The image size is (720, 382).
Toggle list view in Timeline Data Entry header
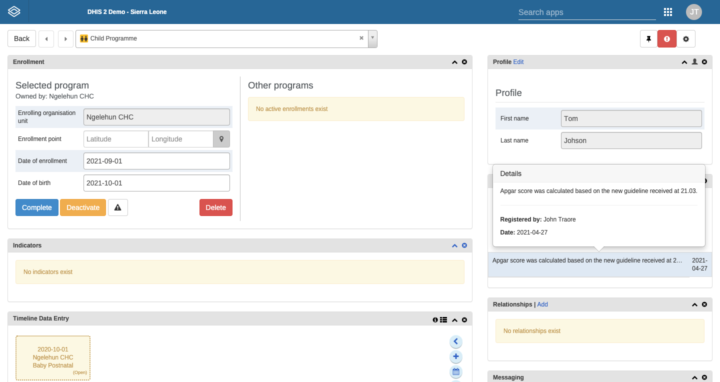[444, 320]
